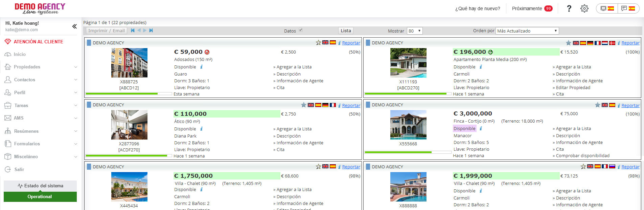This screenshot has width=644, height=210.
Task: Select the Dutch flag on the X111193 listing
Action: point(605,43)
